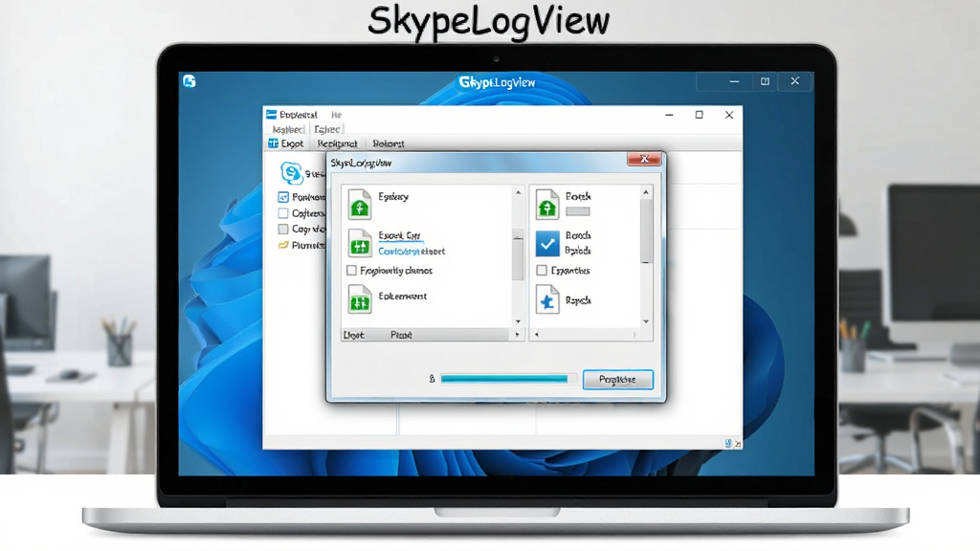Image resolution: width=980 pixels, height=551 pixels.
Task: Maximize the Eopleistat main window
Action: [700, 115]
